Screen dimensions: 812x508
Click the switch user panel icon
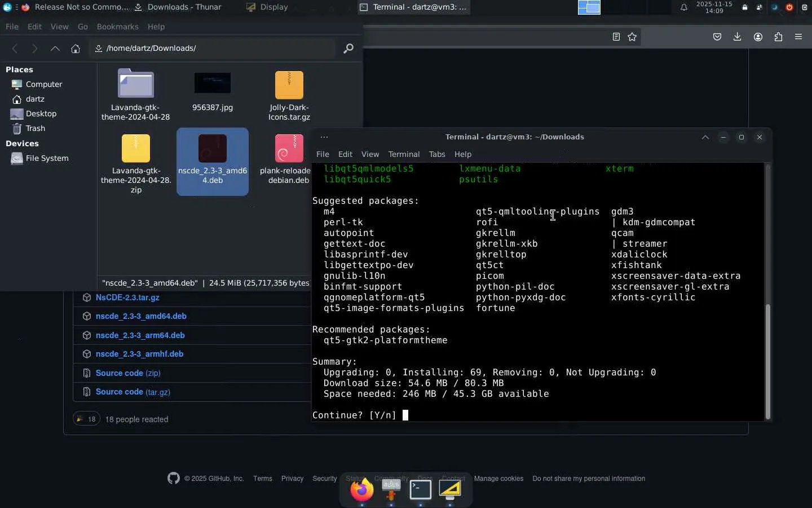click(x=760, y=7)
